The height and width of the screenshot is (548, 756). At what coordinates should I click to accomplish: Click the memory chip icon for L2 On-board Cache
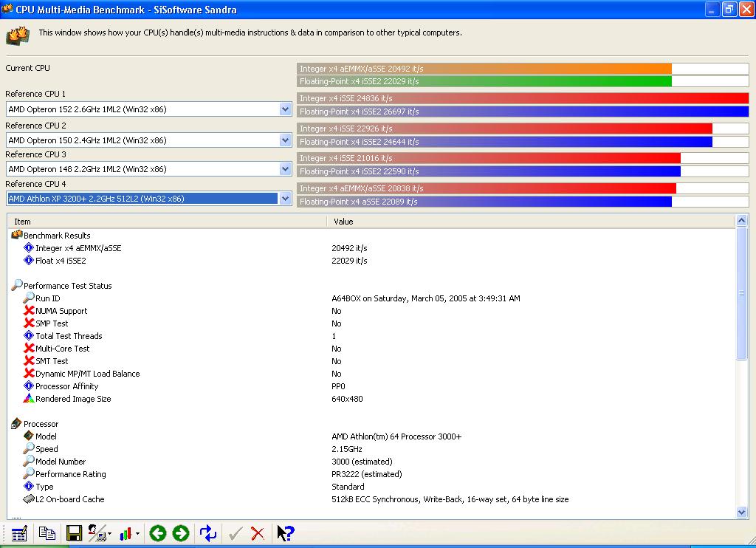click(x=29, y=499)
